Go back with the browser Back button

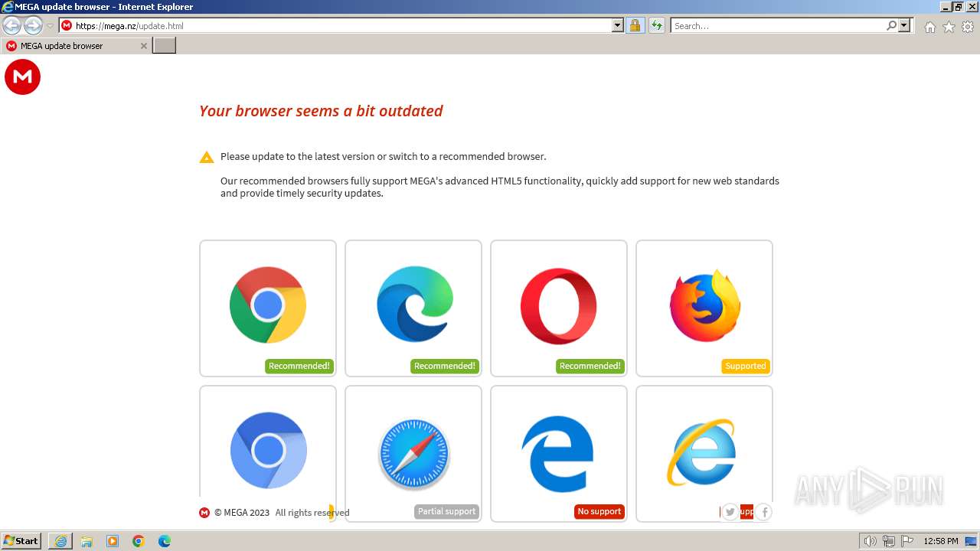[12, 25]
